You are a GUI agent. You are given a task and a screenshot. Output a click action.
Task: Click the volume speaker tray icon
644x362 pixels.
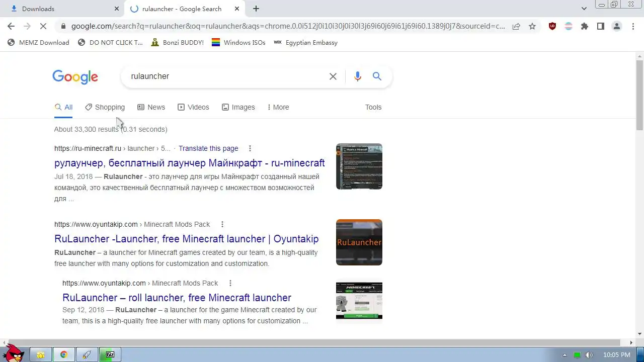589,355
